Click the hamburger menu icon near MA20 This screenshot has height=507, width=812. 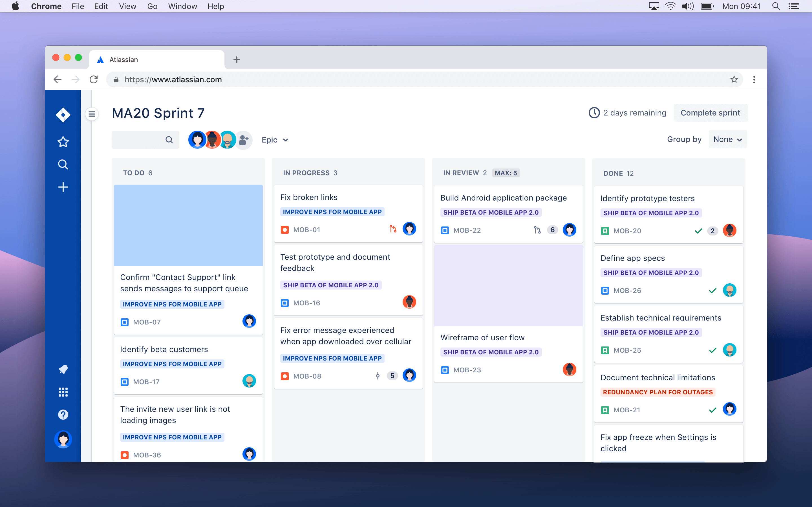tap(92, 113)
